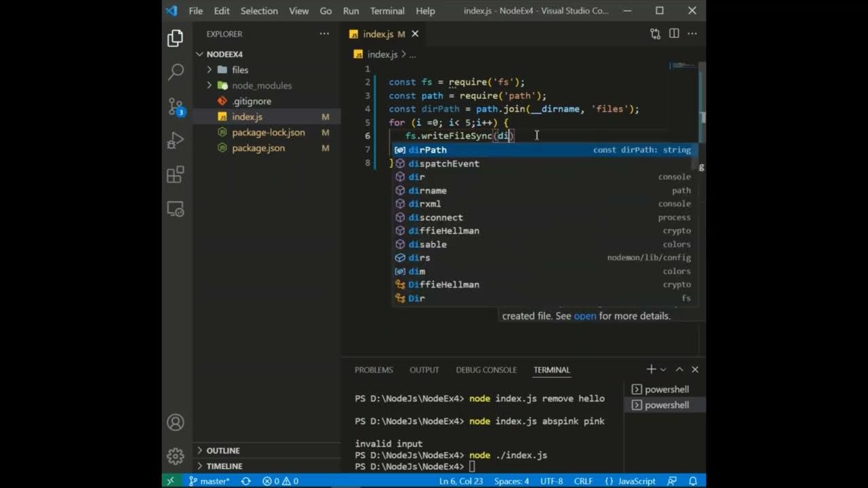Click the Ln 6, Col 23 status item
The height and width of the screenshot is (488, 868).
click(461, 481)
